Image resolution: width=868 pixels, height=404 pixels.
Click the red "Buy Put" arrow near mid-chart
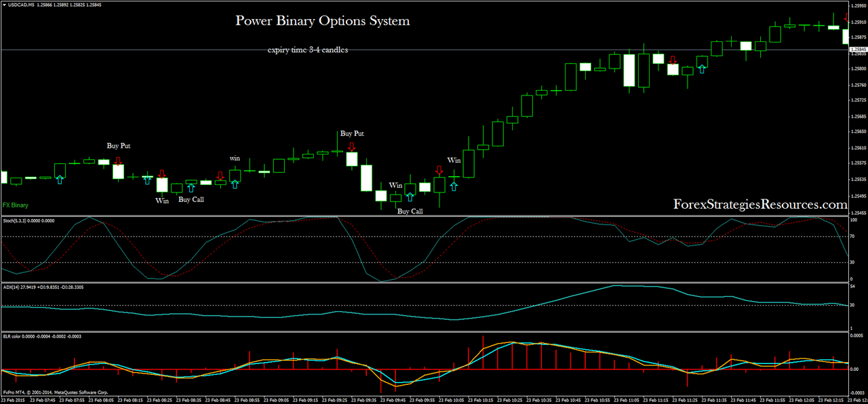pos(351,146)
